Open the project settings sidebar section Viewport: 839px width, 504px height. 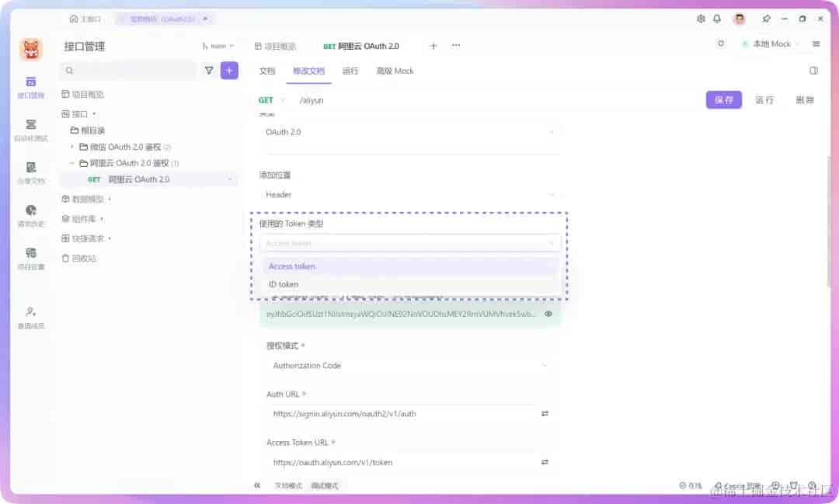tap(30, 259)
